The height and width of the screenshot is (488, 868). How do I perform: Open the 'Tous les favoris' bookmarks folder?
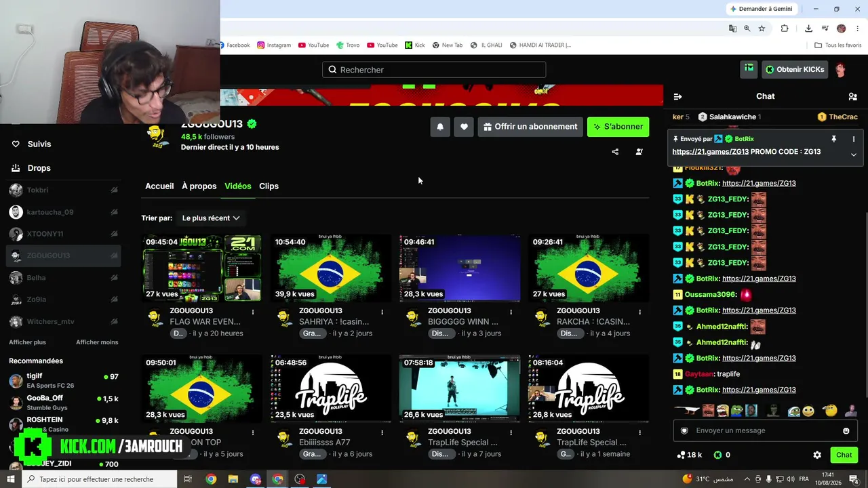[x=837, y=45]
